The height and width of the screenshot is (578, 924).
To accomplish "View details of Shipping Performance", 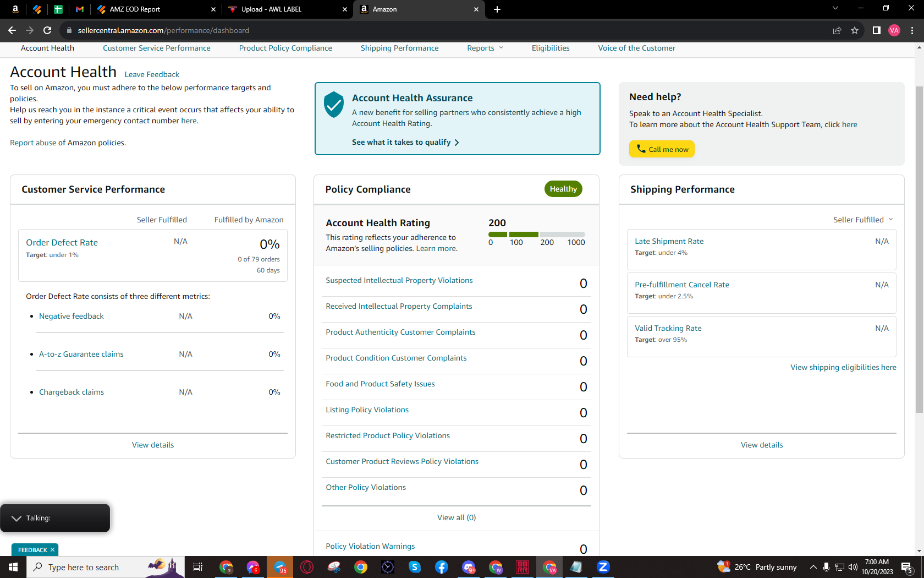I will pos(762,445).
